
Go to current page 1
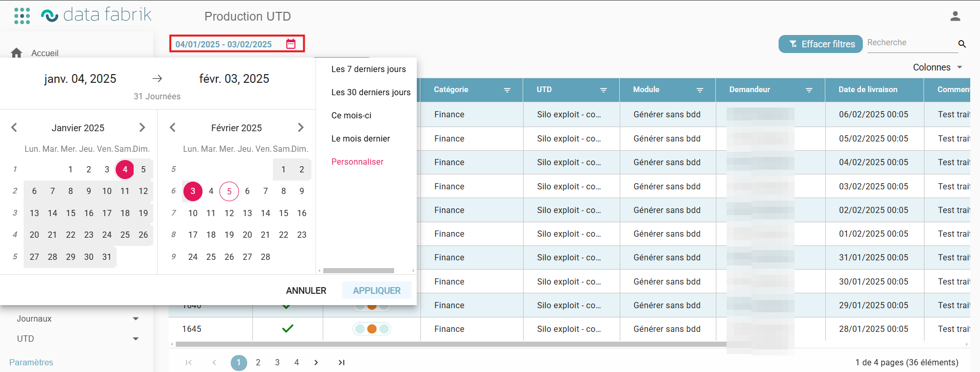239,363
